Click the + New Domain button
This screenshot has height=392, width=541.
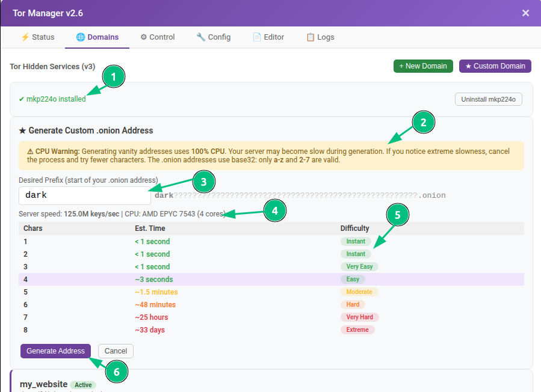(x=423, y=66)
